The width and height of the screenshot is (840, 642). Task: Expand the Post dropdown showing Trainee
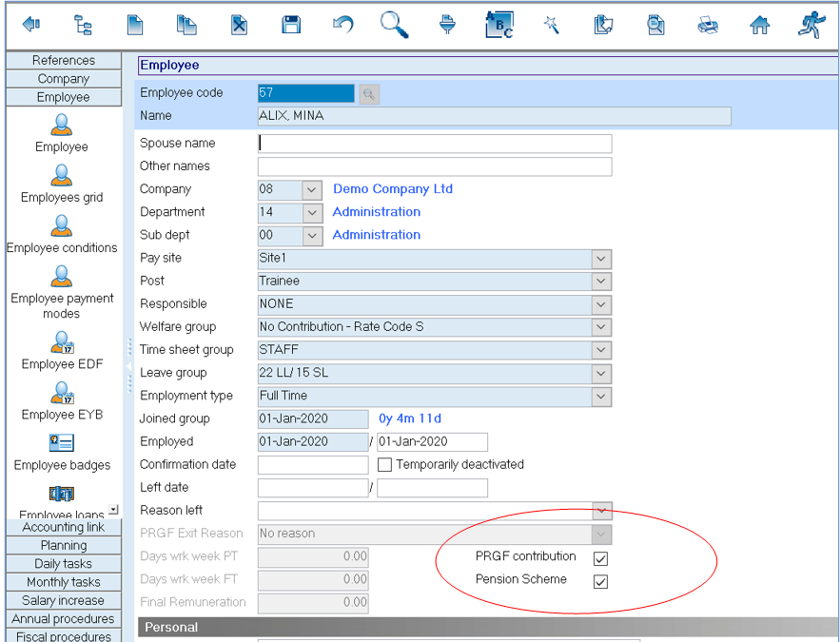pos(600,282)
